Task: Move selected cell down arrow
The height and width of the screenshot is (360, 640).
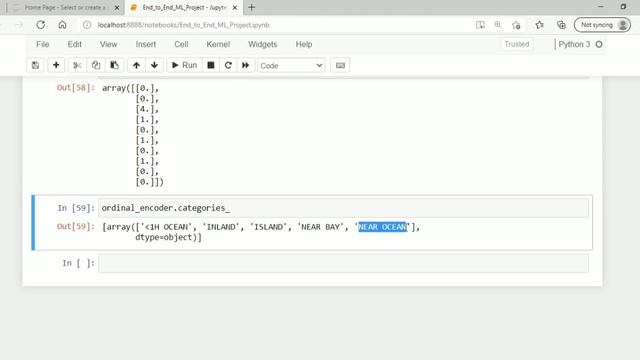Action: click(154, 65)
